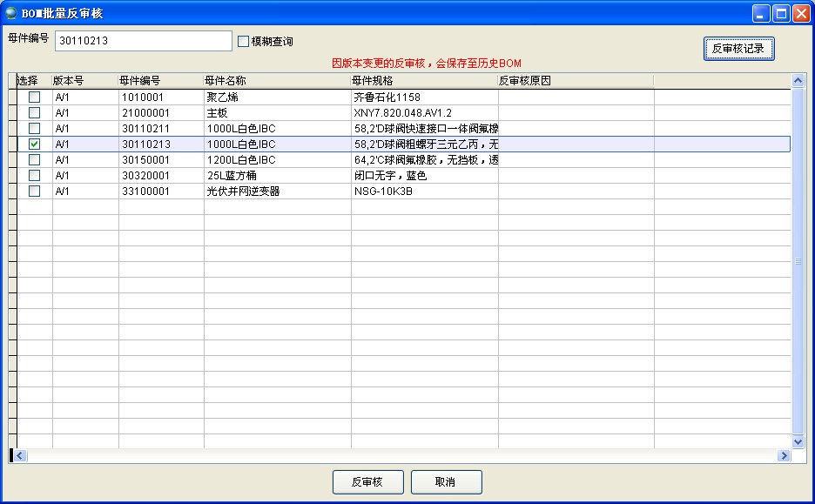Image resolution: width=815 pixels, height=504 pixels.
Task: Toggle the 模糊查询 checkbox
Action: (x=244, y=41)
